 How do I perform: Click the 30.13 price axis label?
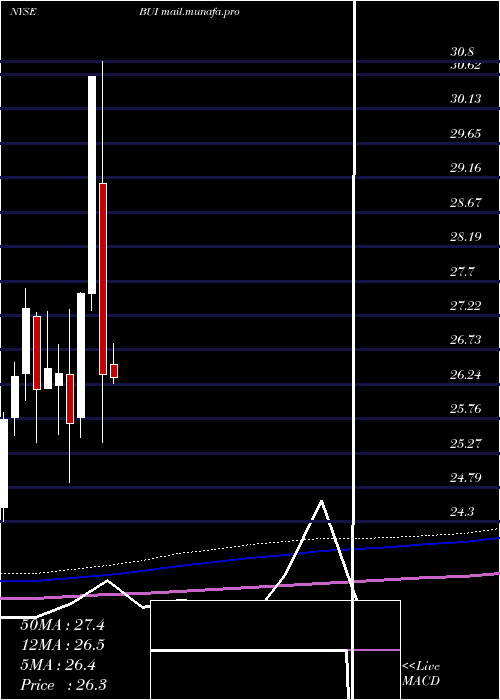466,99
